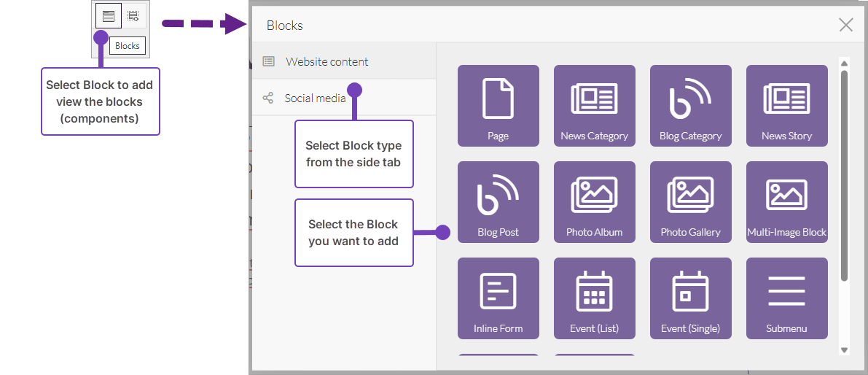The image size is (868, 375).
Task: Pick the Submenu block
Action: pos(786,298)
